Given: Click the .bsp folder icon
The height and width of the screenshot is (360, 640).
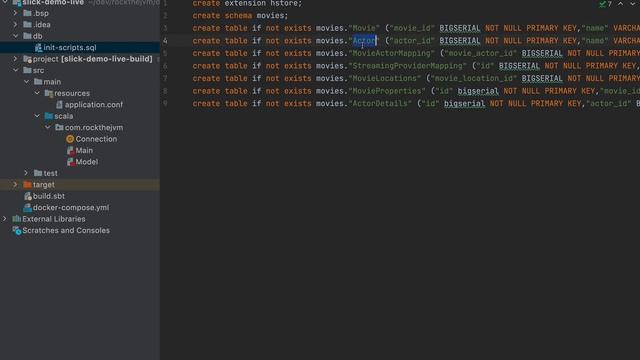Looking at the screenshot, I should [27, 13].
